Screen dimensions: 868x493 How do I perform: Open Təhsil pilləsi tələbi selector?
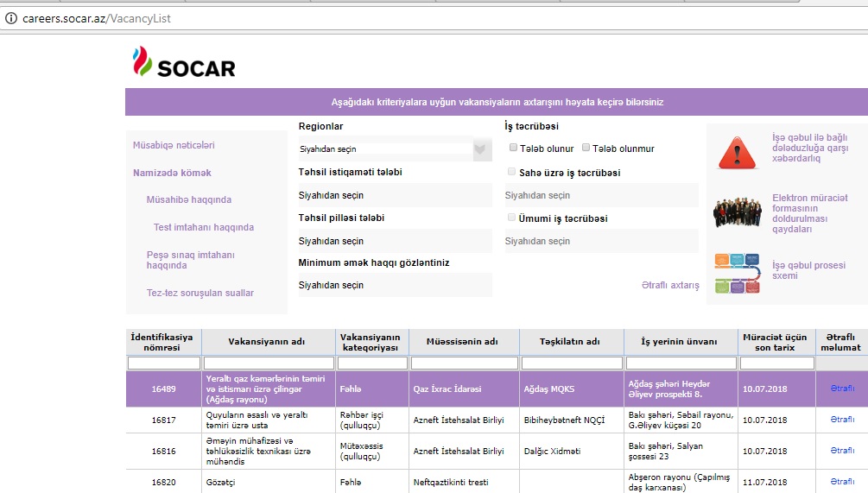(x=395, y=241)
